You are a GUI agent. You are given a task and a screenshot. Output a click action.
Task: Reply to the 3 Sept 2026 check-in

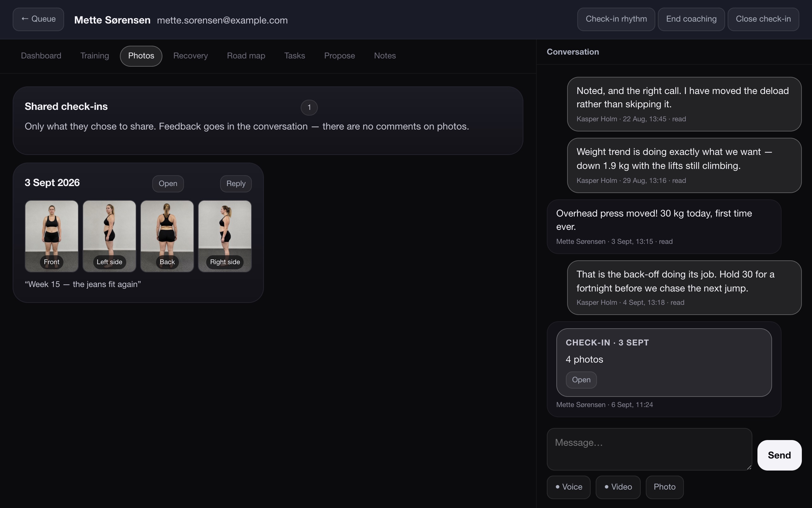[236, 184]
